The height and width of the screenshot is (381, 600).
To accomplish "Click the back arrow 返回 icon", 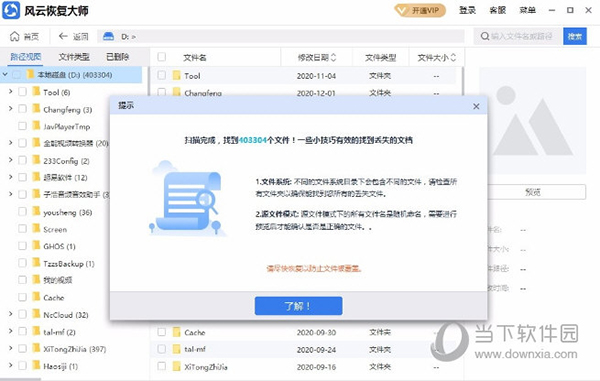I will [63, 36].
